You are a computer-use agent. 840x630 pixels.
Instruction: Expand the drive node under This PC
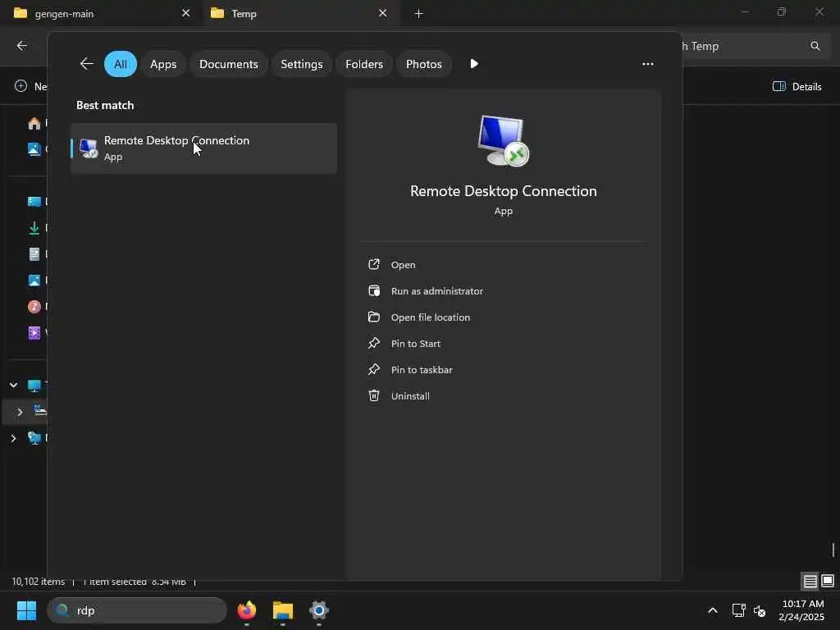click(20, 412)
